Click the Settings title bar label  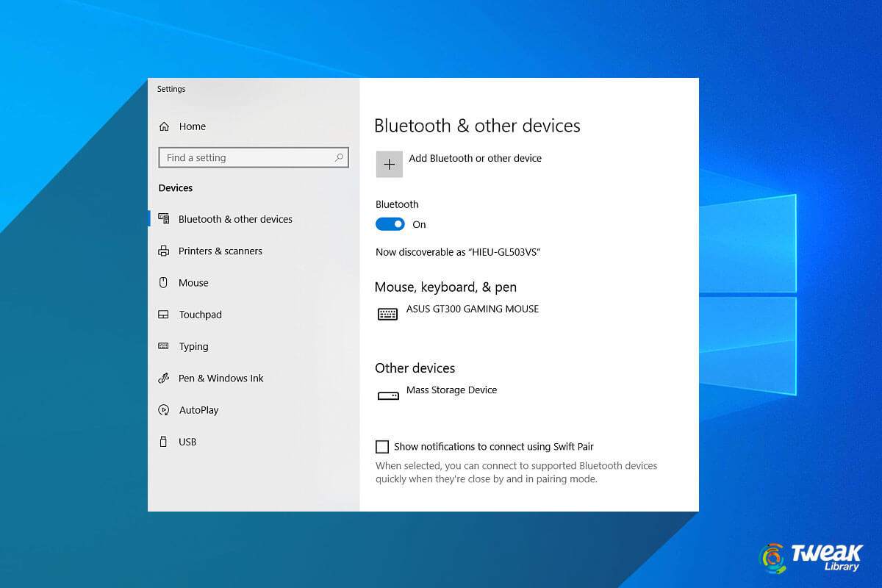click(171, 89)
